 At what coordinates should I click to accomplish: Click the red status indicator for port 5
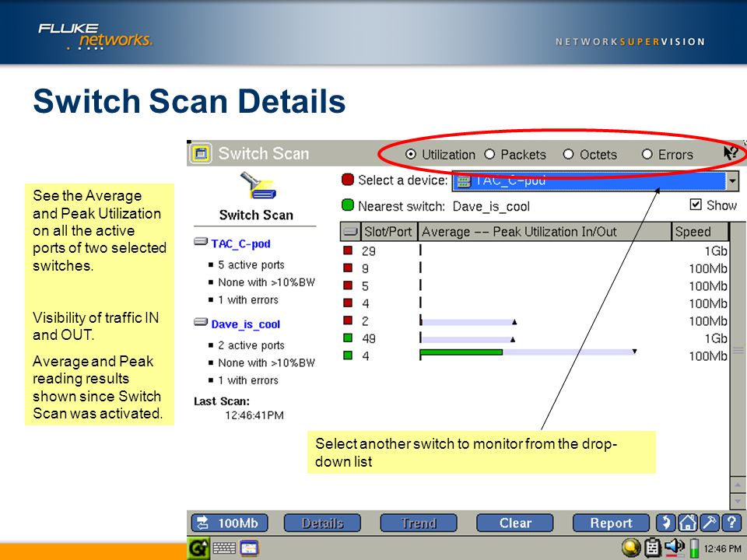349,285
